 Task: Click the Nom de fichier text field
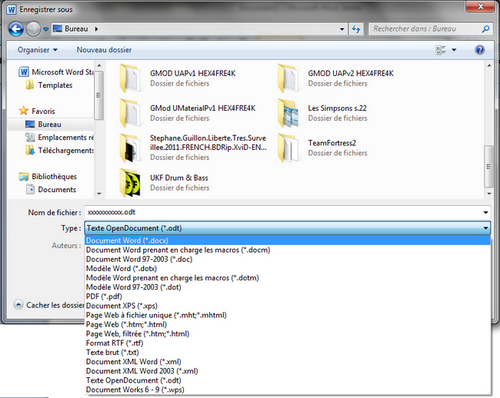click(x=283, y=212)
